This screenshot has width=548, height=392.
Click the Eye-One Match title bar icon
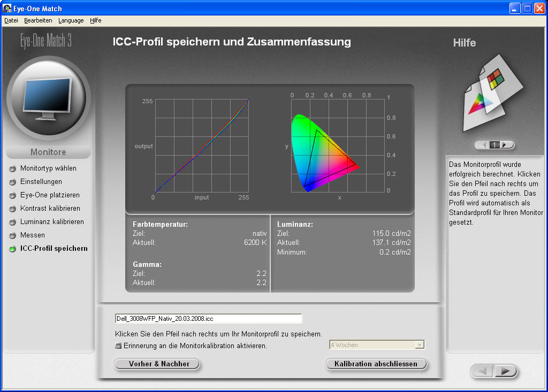[x=7, y=9]
